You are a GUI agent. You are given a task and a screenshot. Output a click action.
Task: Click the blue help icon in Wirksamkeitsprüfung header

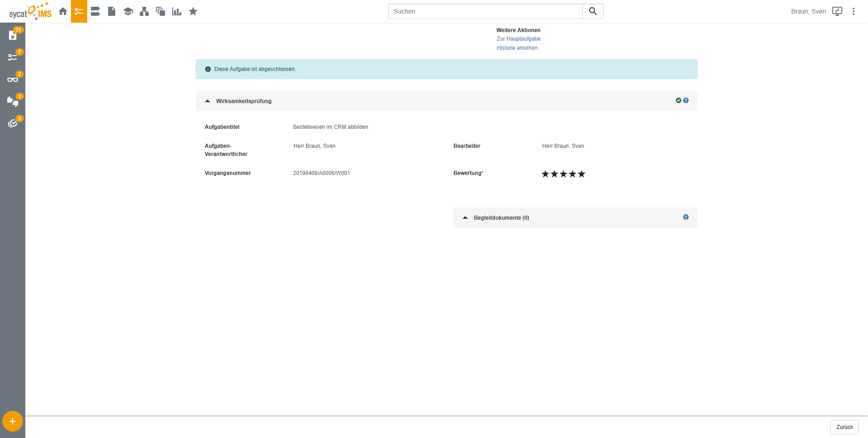pos(686,100)
